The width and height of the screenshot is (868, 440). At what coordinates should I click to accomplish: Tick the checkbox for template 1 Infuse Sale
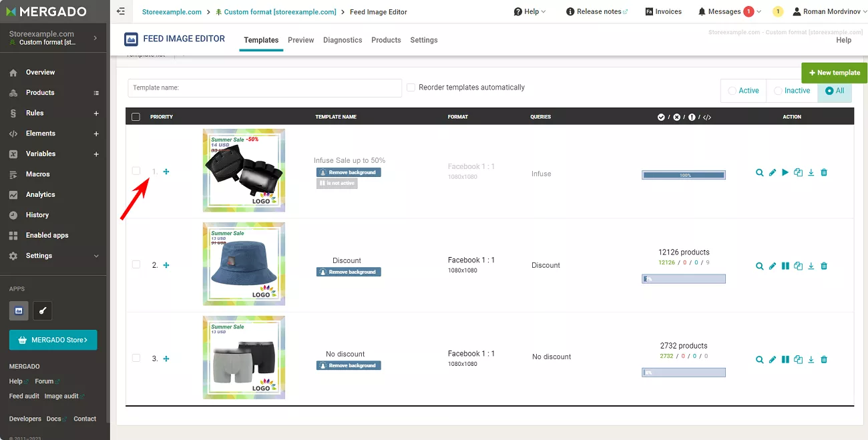[136, 171]
